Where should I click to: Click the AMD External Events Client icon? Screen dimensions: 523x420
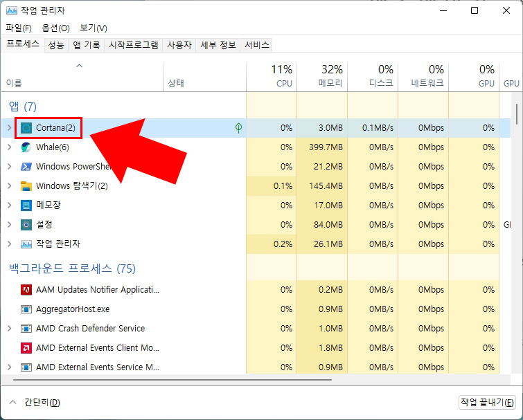26,348
